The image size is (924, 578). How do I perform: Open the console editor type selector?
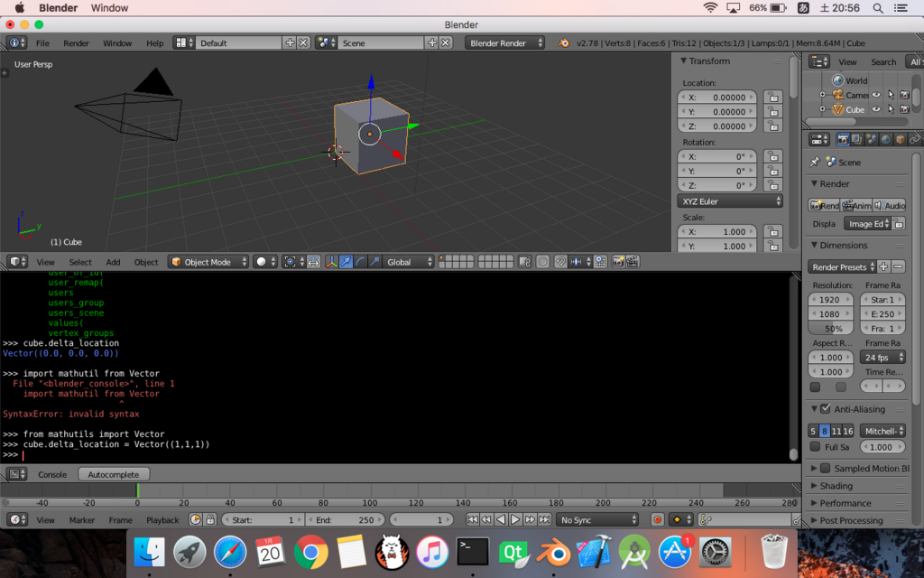pyautogui.click(x=17, y=474)
